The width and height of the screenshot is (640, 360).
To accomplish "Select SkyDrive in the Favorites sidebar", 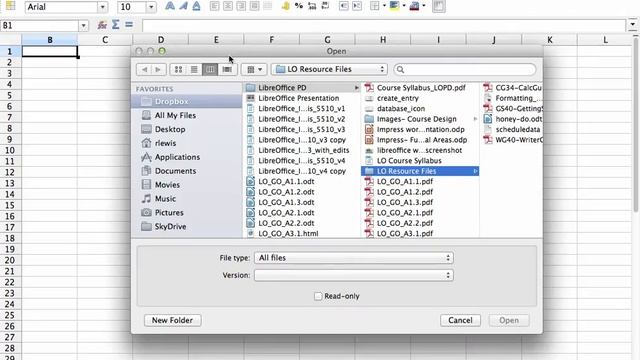I will tap(187, 226).
